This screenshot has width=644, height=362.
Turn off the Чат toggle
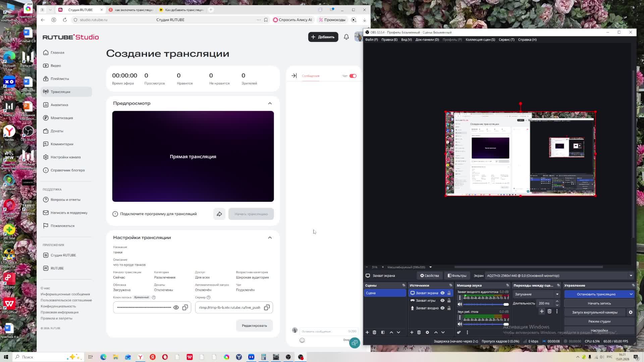(353, 76)
